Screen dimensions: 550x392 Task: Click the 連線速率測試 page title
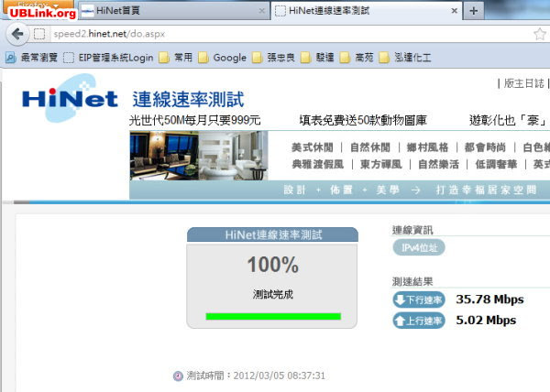[x=188, y=100]
